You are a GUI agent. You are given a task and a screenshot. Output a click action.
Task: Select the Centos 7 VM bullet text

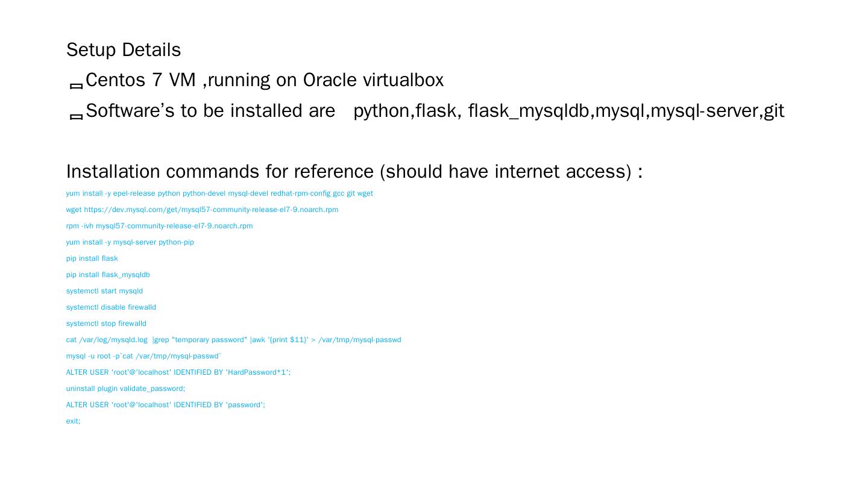(x=264, y=80)
